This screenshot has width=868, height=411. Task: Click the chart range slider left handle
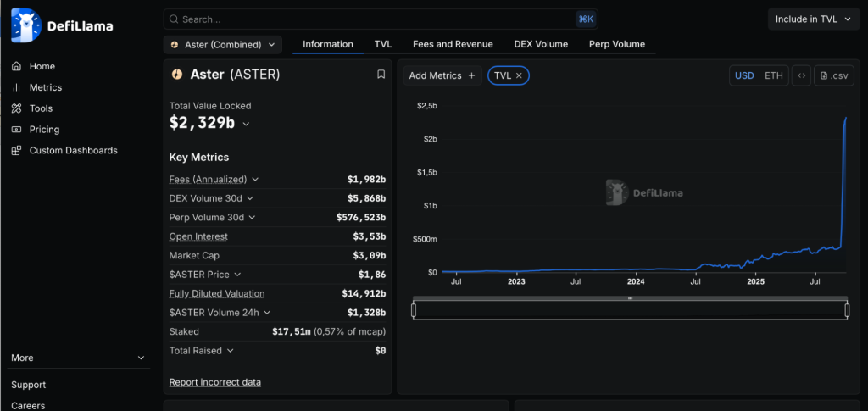[414, 310]
